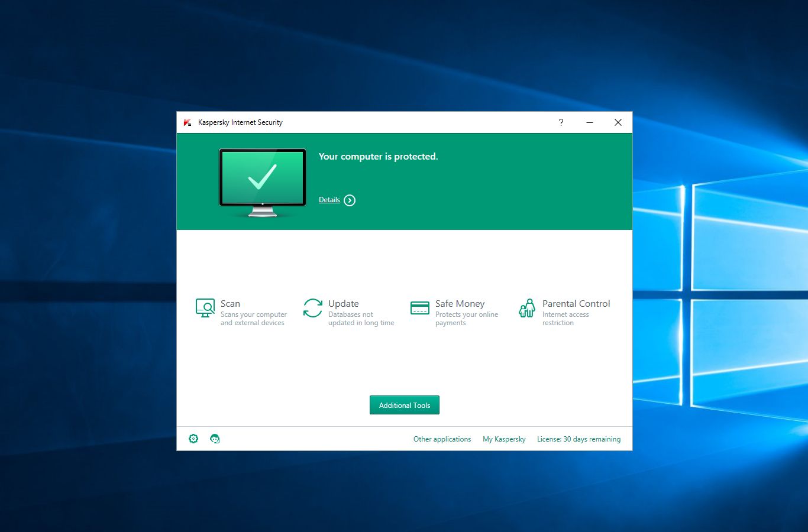The height and width of the screenshot is (532, 808).
Task: Click the Update circular arrows icon
Action: coord(313,308)
